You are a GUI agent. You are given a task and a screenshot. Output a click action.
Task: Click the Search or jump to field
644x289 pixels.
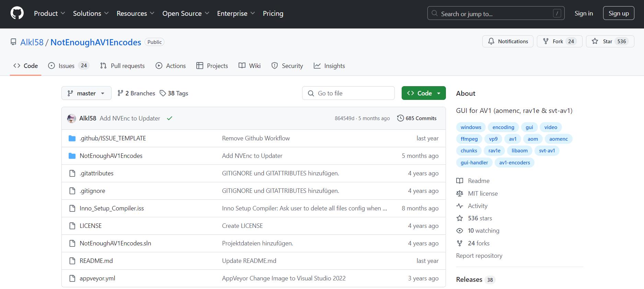[496, 13]
